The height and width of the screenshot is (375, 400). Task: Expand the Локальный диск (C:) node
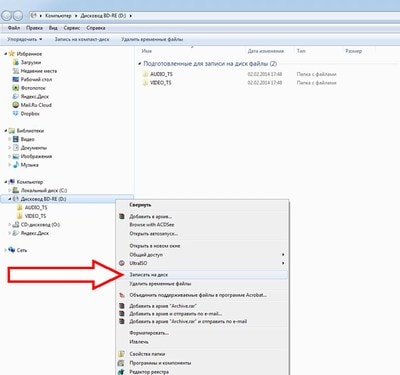10,190
